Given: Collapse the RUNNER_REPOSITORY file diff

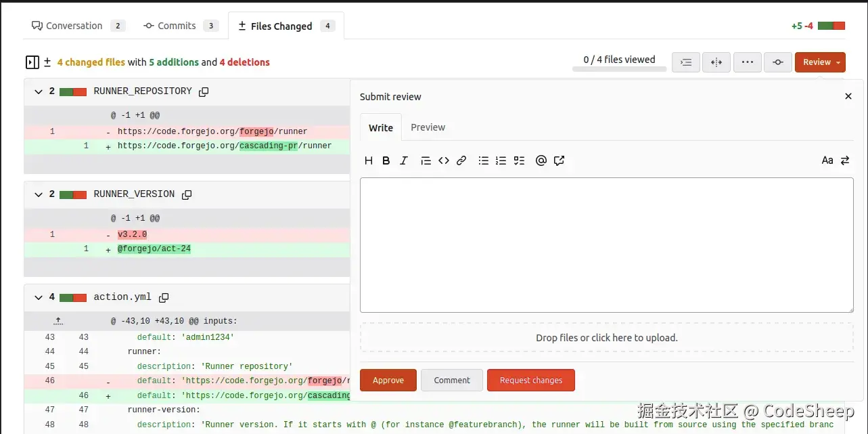Looking at the screenshot, I should point(38,91).
